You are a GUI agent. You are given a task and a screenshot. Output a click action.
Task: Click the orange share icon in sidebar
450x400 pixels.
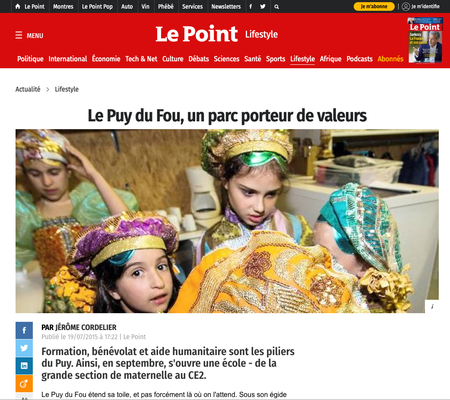coord(24,383)
